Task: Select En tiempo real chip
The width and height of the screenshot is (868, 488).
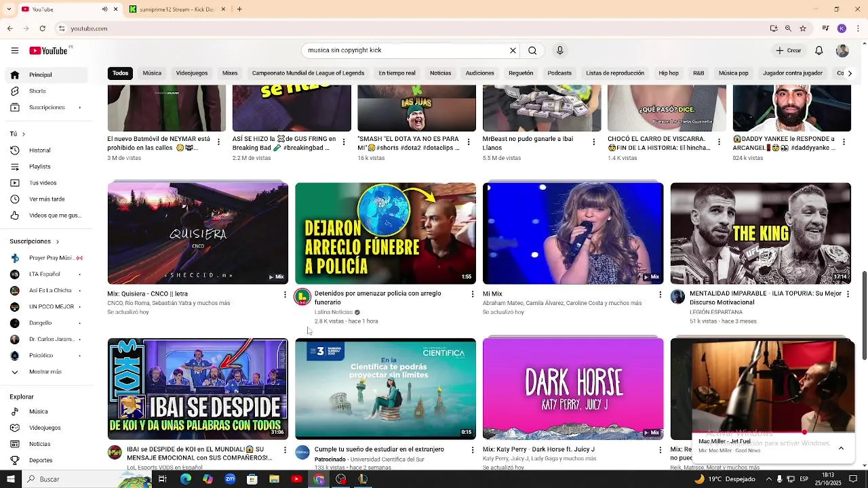Action: tap(397, 73)
